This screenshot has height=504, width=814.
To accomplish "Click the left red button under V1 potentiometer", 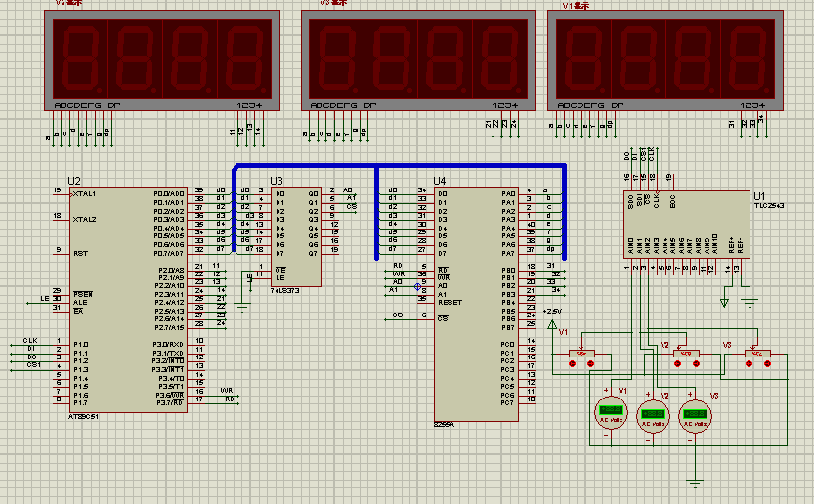I will coord(572,364).
